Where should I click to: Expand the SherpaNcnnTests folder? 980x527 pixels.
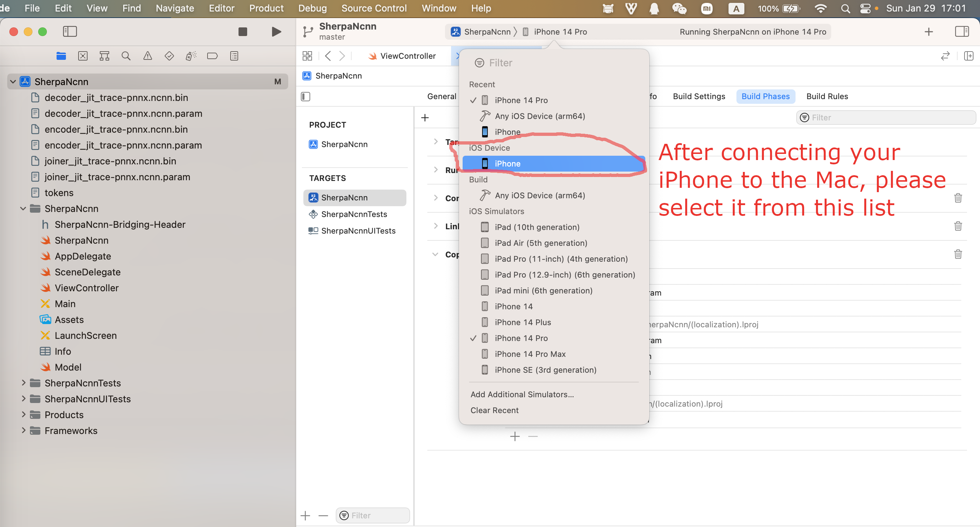tap(23, 383)
